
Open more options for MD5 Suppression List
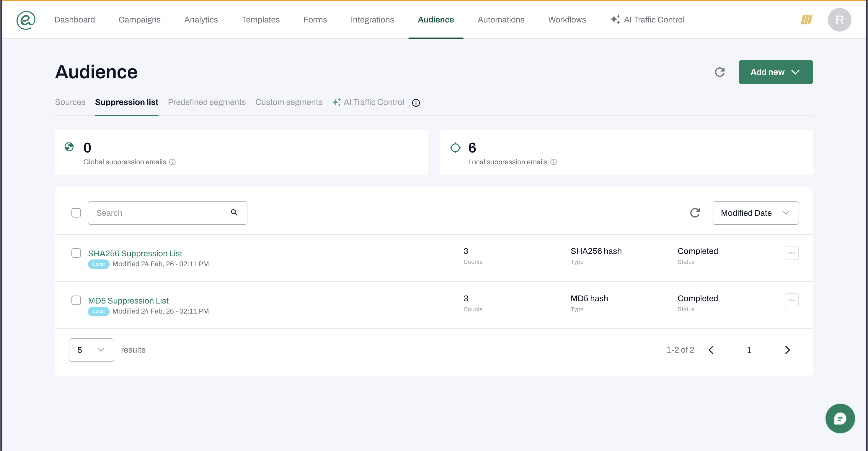pos(792,300)
